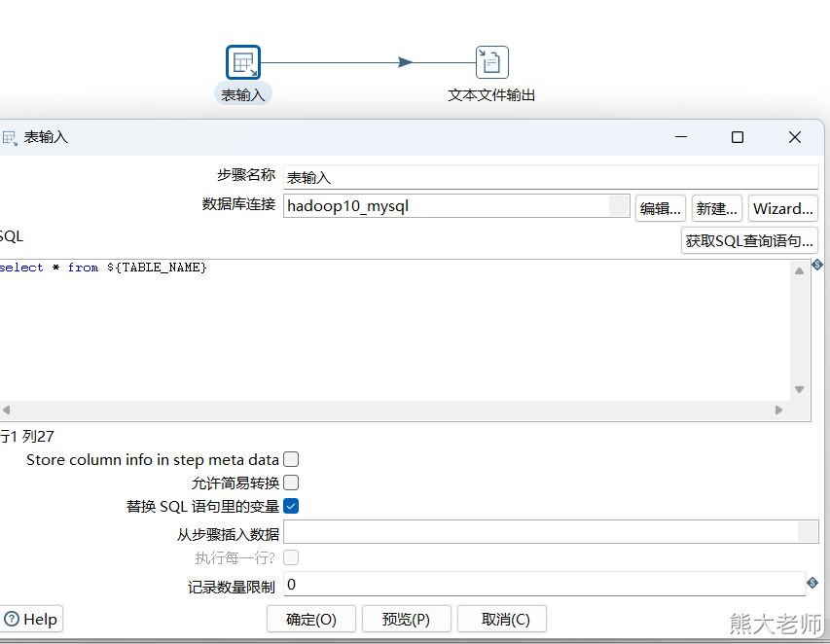
Task: Click the 文本文件输出 step label
Action: click(491, 95)
